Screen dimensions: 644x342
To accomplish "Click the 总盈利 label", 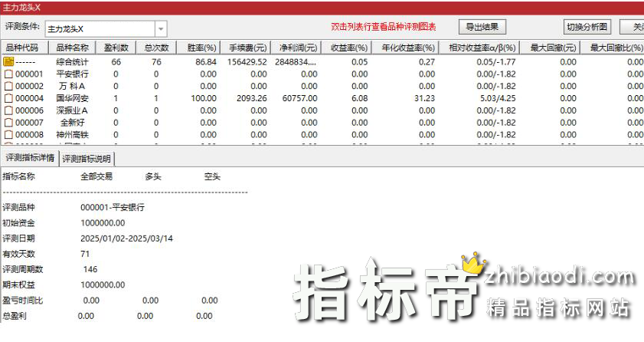I will (x=15, y=316).
